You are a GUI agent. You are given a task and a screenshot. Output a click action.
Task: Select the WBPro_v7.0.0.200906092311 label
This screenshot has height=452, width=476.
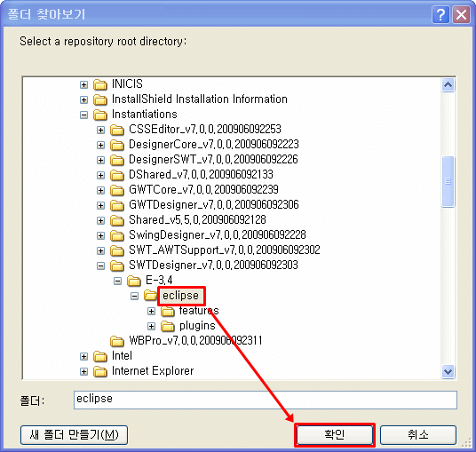(x=195, y=341)
